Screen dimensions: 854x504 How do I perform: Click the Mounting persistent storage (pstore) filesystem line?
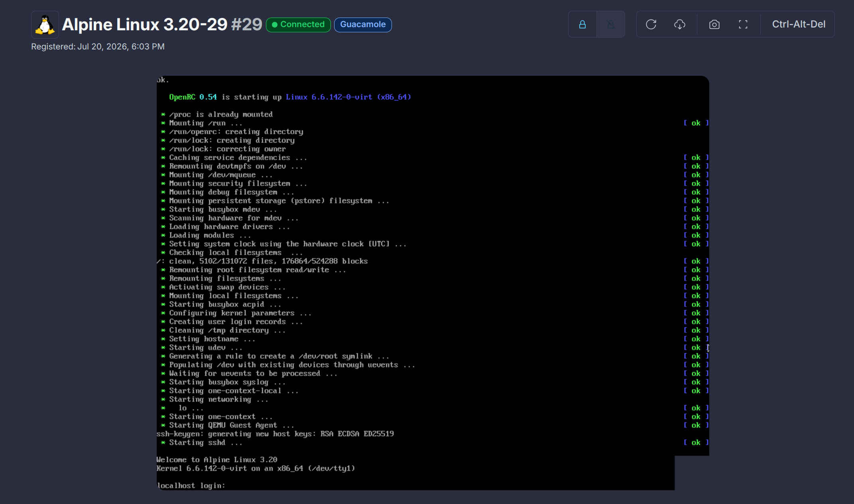(275, 201)
